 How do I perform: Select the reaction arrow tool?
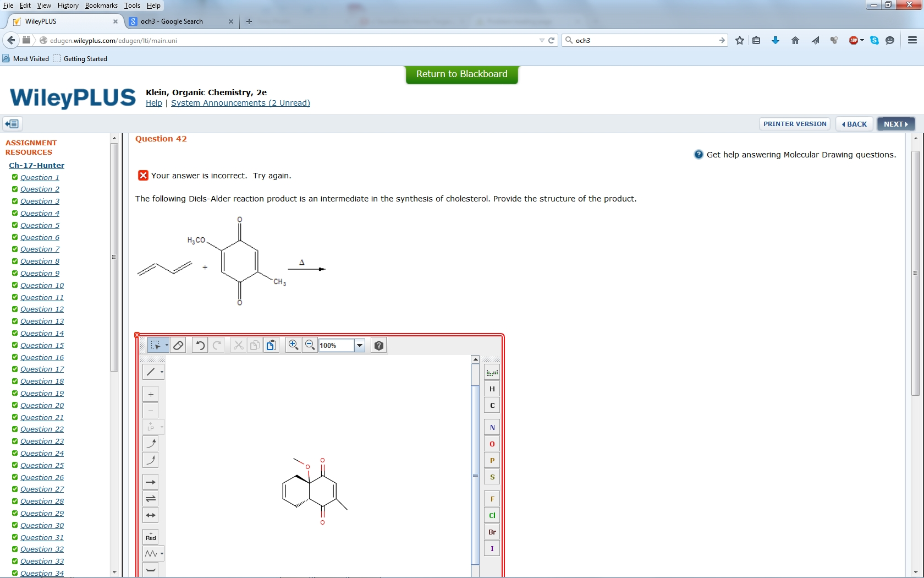(x=151, y=482)
